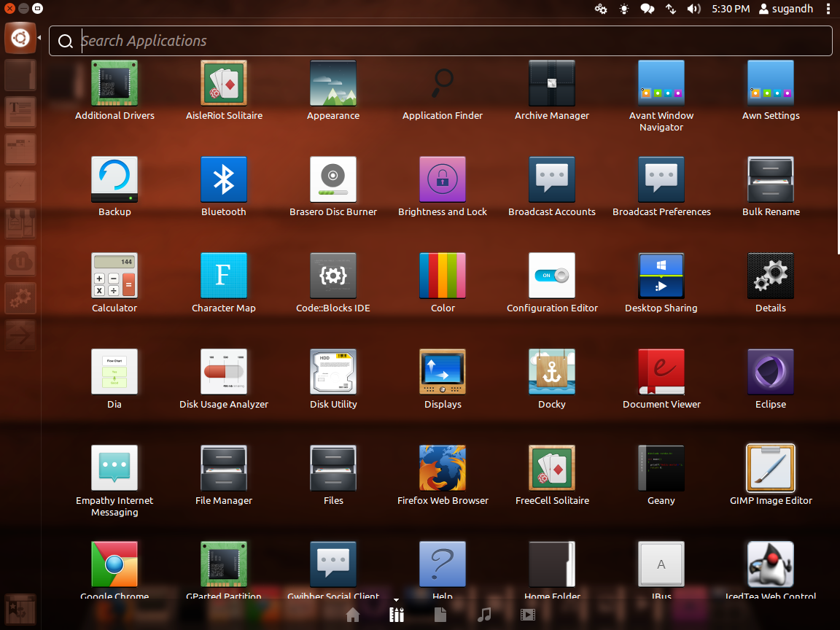Open Broadcast Accounts
The width and height of the screenshot is (840, 630).
tap(552, 179)
